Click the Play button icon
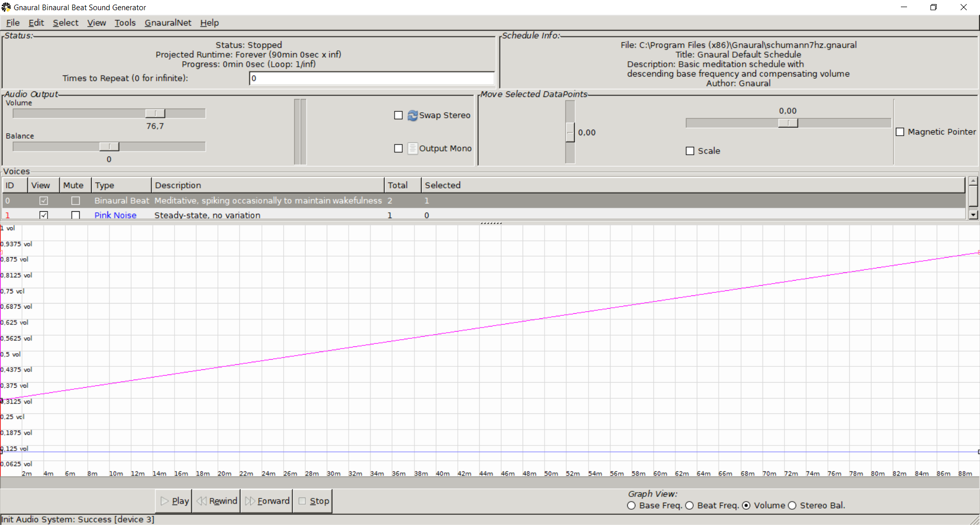 164,501
